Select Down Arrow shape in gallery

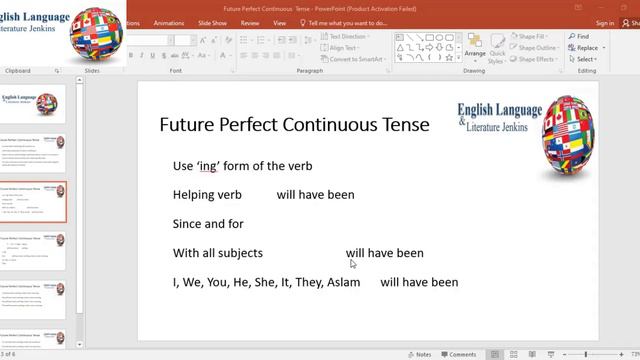coord(440,48)
